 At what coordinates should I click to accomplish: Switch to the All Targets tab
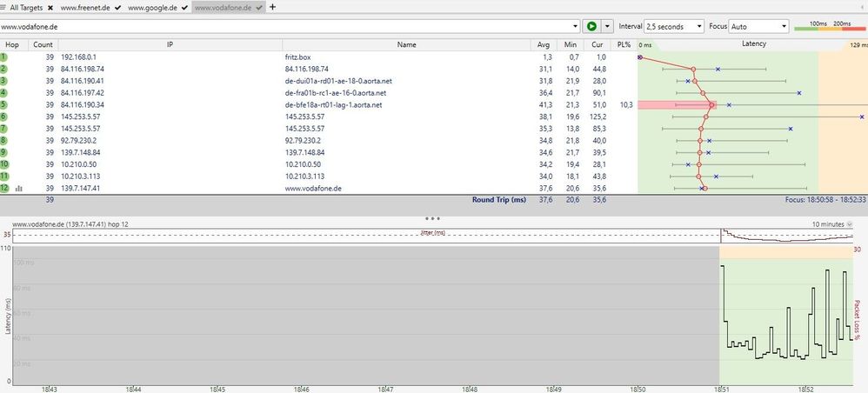point(26,8)
